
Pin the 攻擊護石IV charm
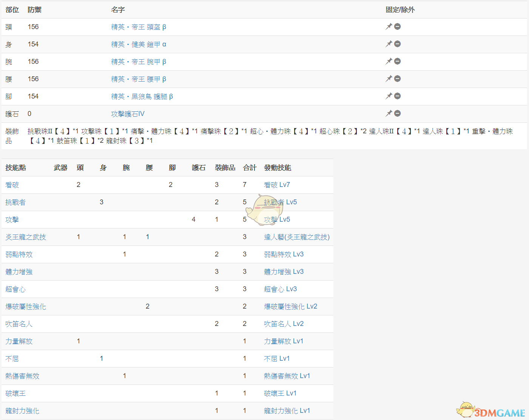(389, 113)
